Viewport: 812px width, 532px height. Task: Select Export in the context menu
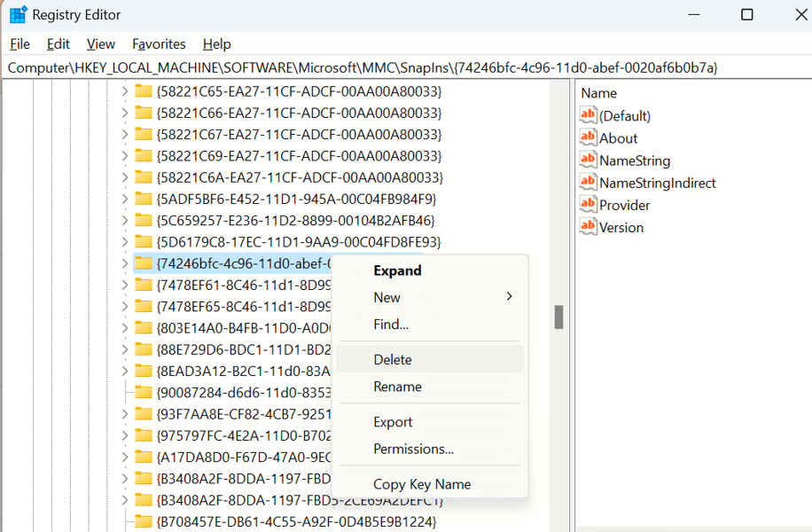[393, 422]
